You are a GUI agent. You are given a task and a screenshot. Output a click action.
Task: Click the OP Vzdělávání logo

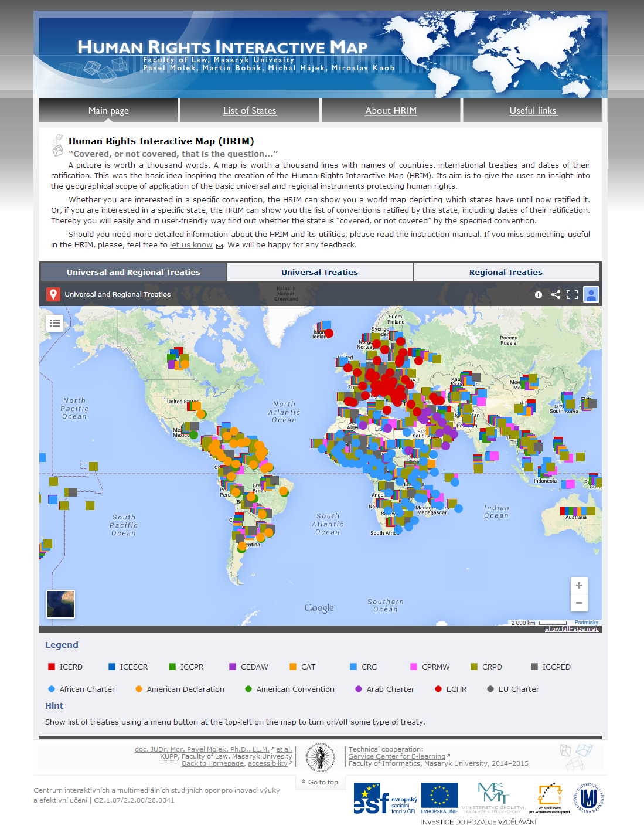click(x=550, y=799)
